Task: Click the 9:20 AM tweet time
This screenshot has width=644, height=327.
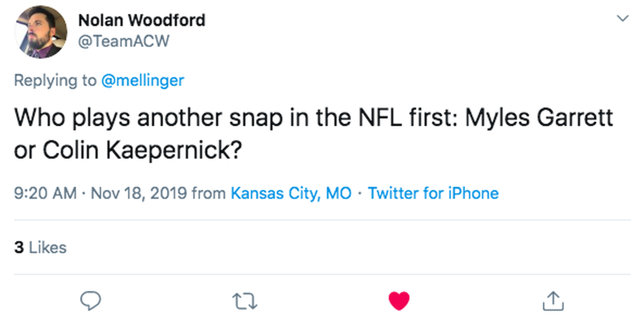Action: (x=45, y=193)
